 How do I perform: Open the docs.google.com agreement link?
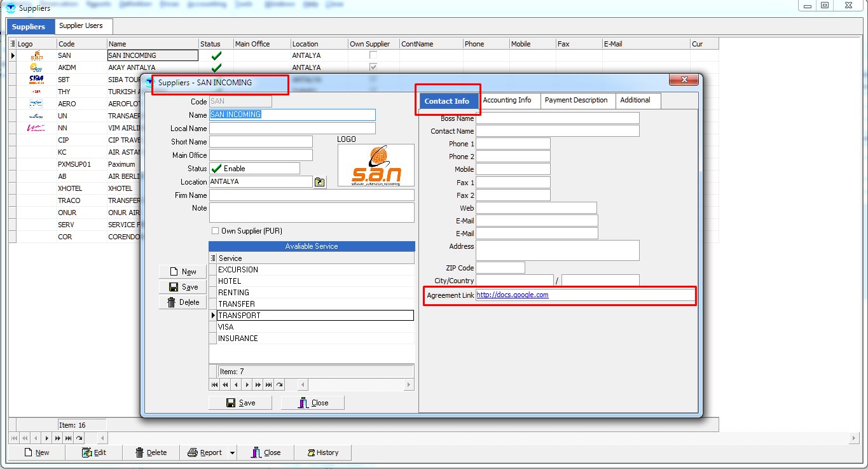tap(513, 295)
